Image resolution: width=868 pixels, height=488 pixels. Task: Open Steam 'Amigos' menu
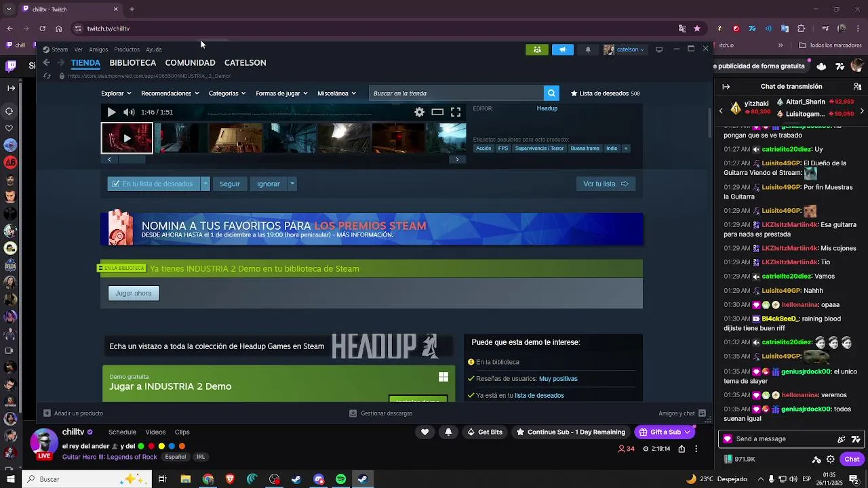[98, 49]
